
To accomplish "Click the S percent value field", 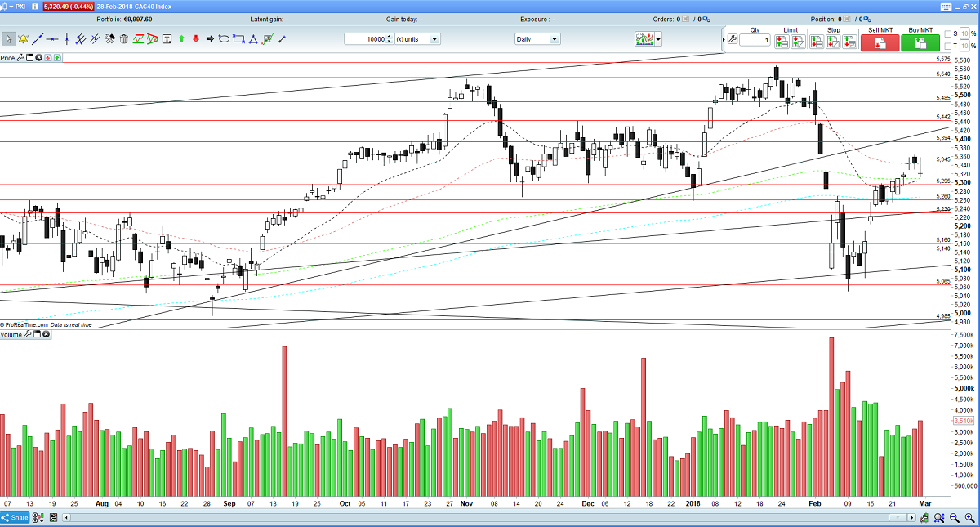I will tap(964, 34).
